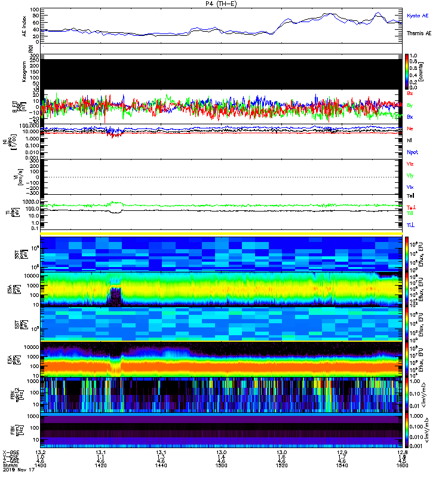Click the 1440 time tick label
448x478 pixels.
pyautogui.click(x=161, y=465)
